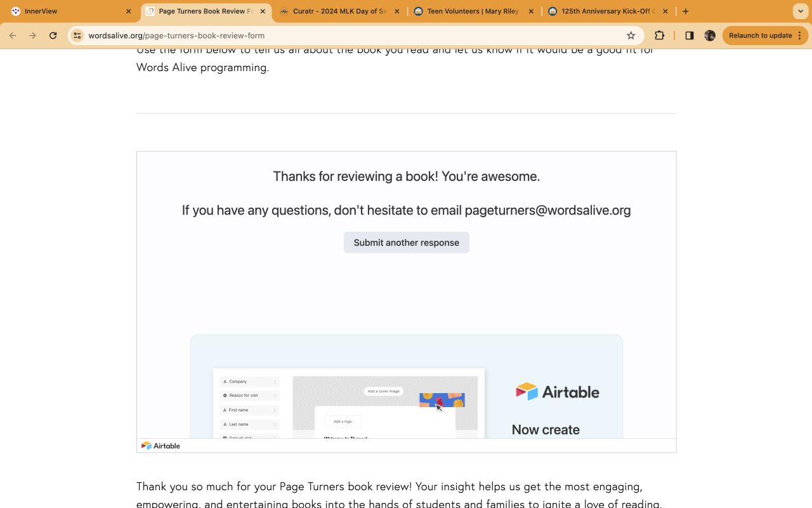Viewport: 812px width, 508px height.
Task: Open a new tab with plus icon
Action: pyautogui.click(x=686, y=11)
